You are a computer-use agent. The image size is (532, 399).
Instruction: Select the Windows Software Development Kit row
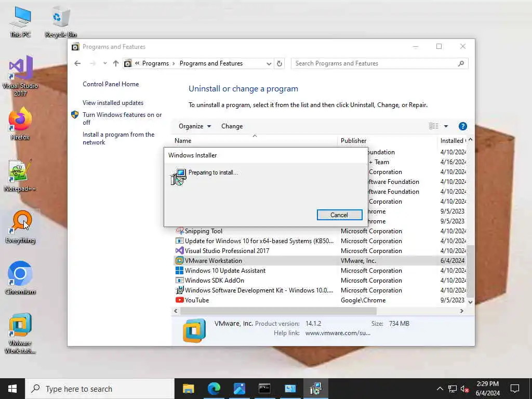[x=320, y=290]
